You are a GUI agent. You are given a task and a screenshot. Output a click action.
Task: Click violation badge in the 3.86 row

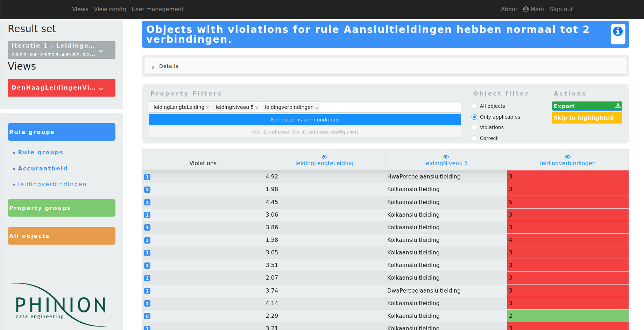coord(147,227)
